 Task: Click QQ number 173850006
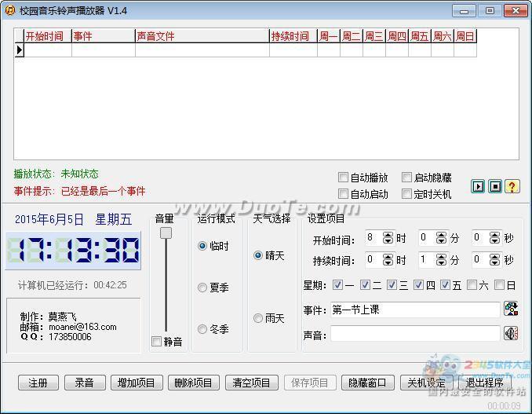(x=70, y=337)
